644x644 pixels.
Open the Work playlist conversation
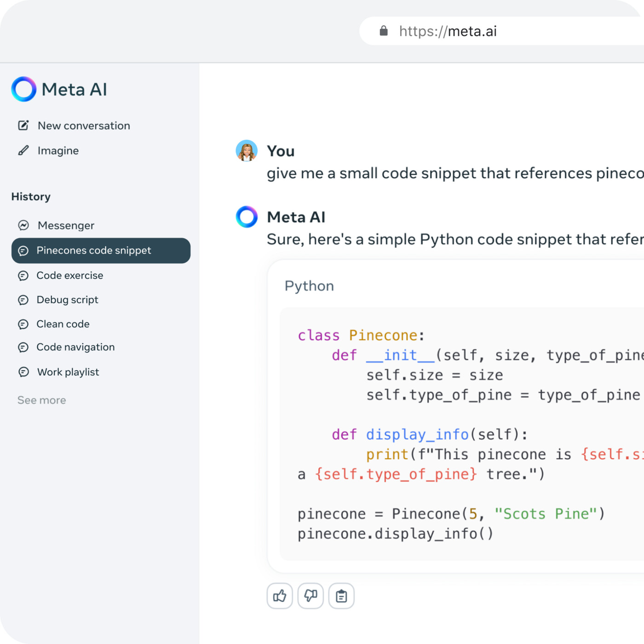pos(68,372)
